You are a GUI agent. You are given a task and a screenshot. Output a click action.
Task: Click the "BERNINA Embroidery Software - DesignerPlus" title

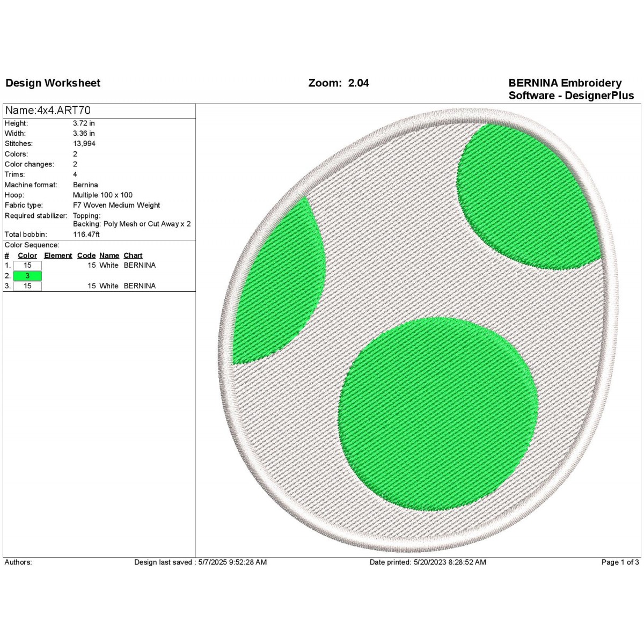pyautogui.click(x=571, y=89)
